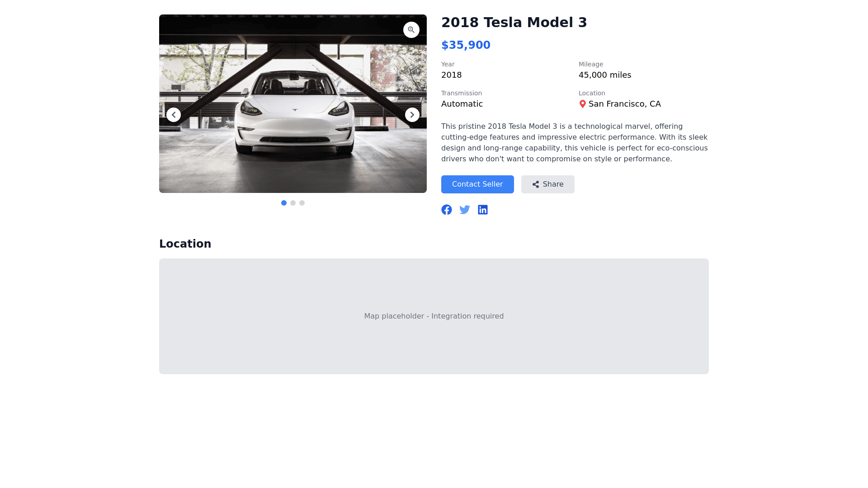Click the $35,900 price
868x488 pixels.
click(466, 45)
